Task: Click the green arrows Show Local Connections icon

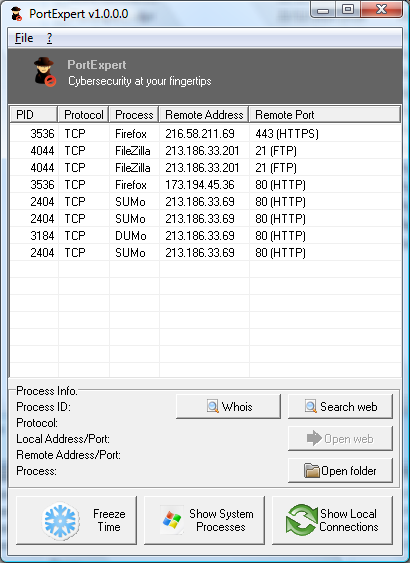Action: [x=302, y=520]
